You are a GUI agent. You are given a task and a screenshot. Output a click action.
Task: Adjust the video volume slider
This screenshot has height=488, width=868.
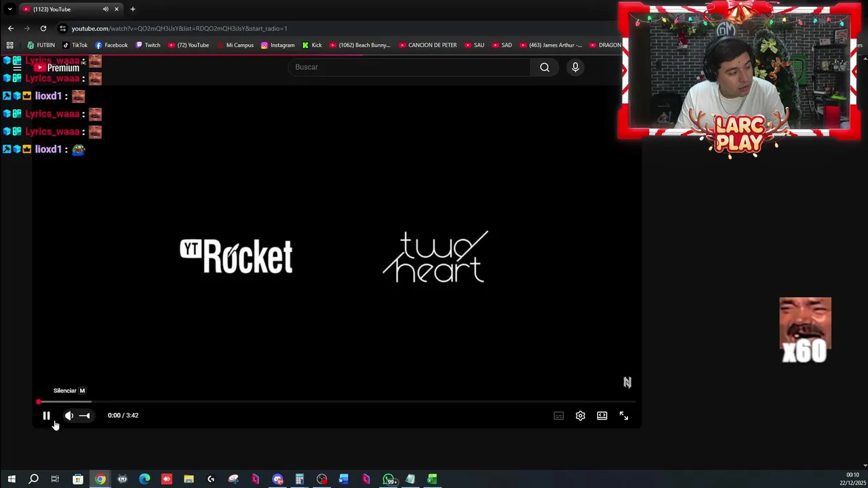click(85, 415)
